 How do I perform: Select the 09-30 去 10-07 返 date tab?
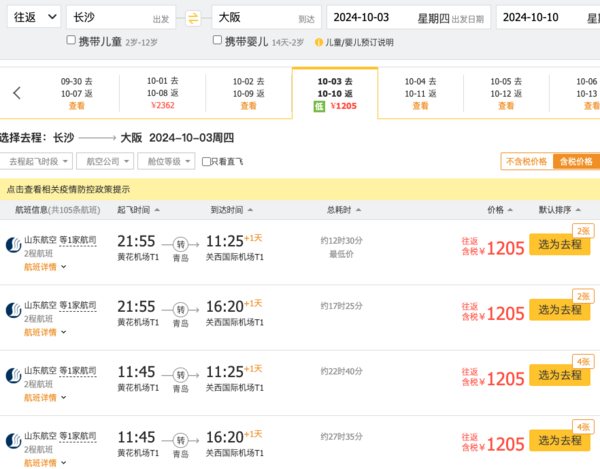[77, 93]
